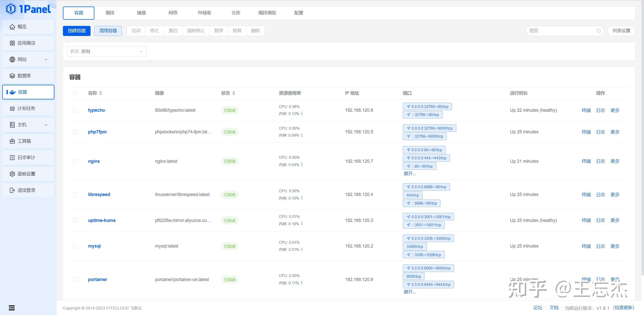Image resolution: width=644 pixels, height=315 pixels.
Task: Open scheduled tasks via calendar icon
Action: point(12,108)
